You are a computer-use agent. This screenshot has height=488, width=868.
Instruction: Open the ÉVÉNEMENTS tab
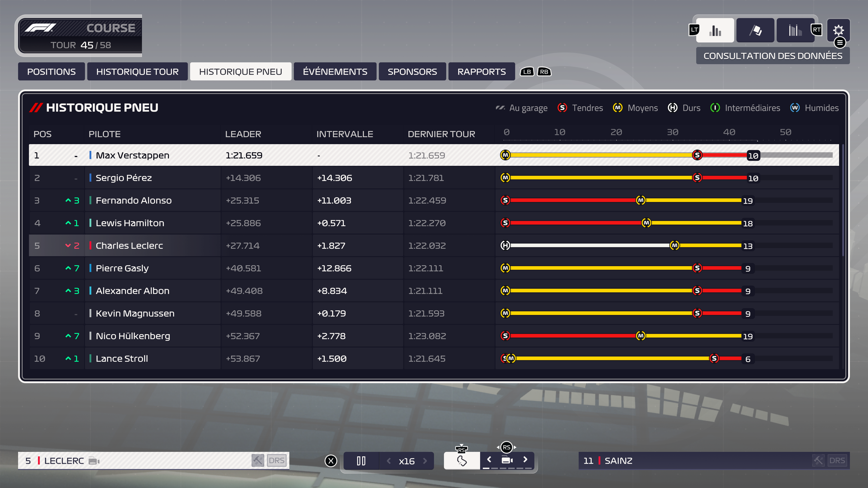335,71
